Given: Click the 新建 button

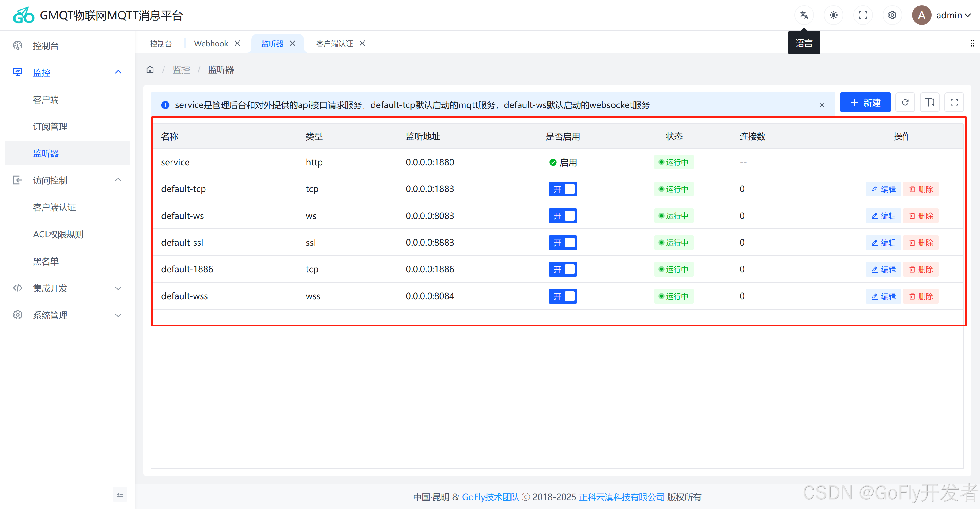Looking at the screenshot, I should (865, 102).
